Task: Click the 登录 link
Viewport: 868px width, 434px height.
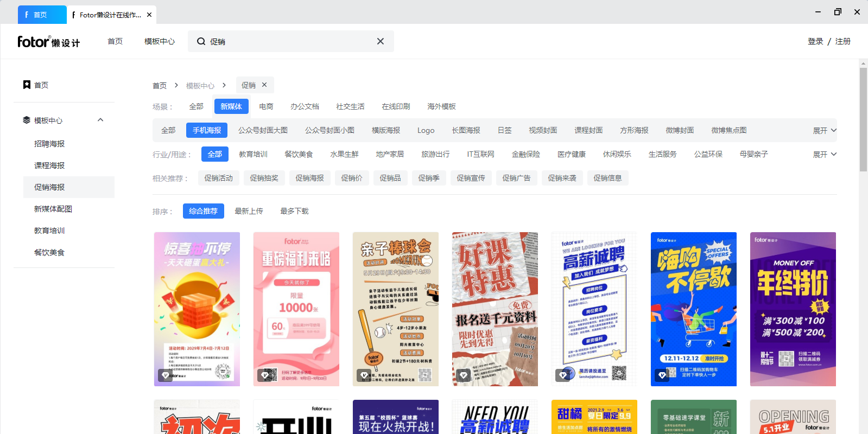Action: [815, 41]
